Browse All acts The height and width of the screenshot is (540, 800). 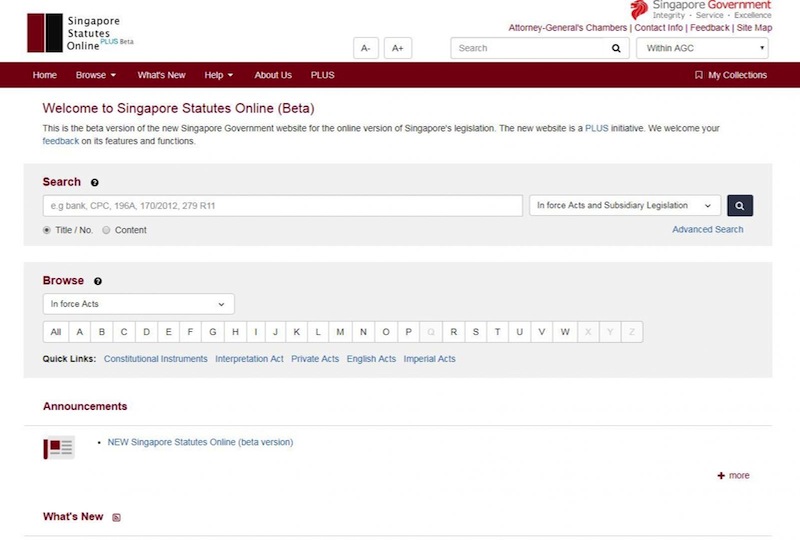point(56,332)
